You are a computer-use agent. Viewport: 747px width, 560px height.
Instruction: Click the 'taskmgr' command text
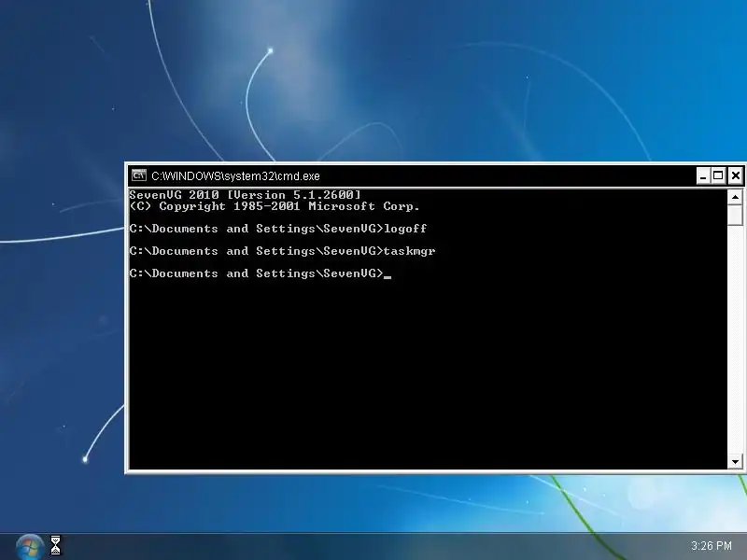click(x=409, y=251)
